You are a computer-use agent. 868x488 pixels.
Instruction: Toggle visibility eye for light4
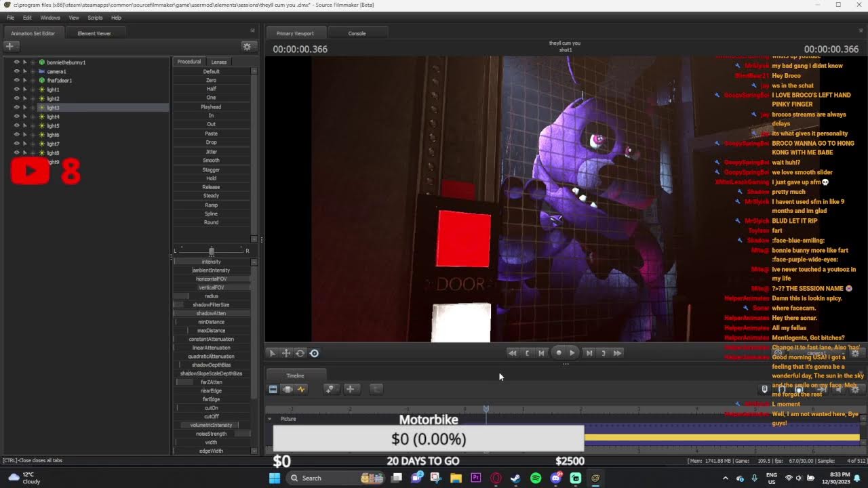[x=16, y=117]
